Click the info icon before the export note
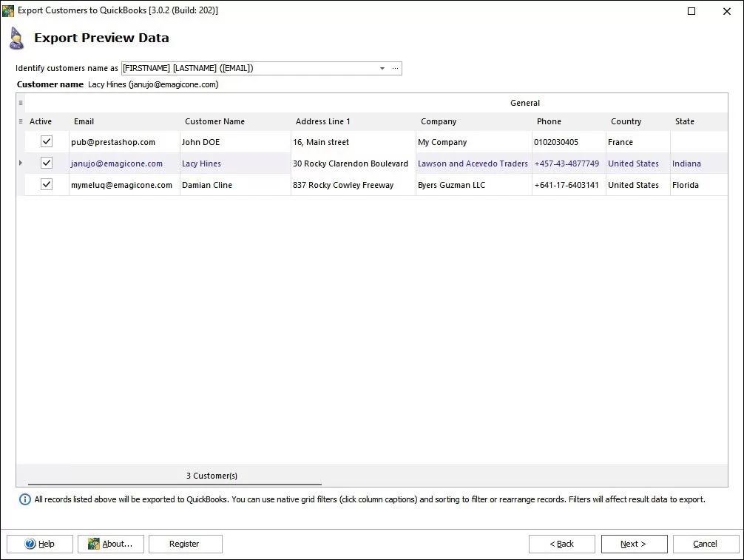Screen dimensions: 744x560 coord(26,499)
